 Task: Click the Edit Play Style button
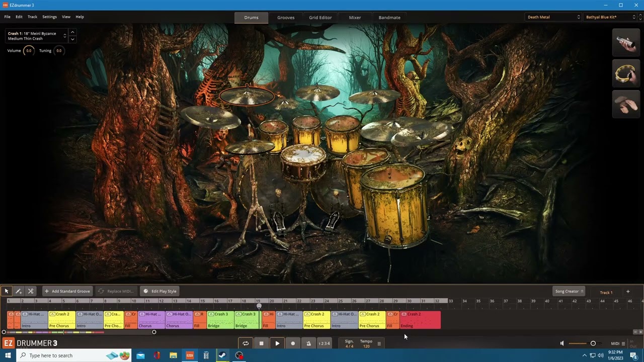point(159,291)
